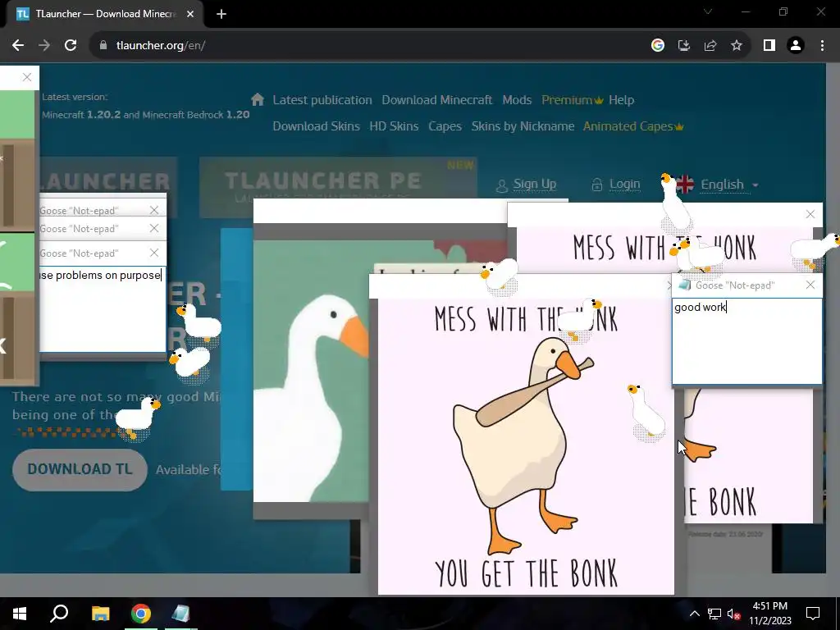Close the second Goose Not-epad window on the left
Image resolution: width=840 pixels, height=630 pixels.
(154, 228)
